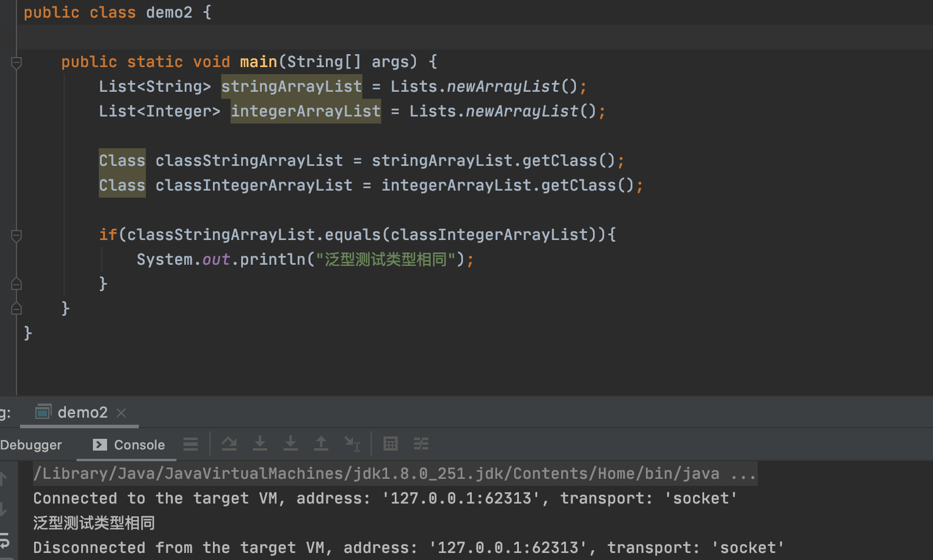This screenshot has height=560, width=933.
Task: Click the highlighted Class type before classIntegerArrayList
Action: click(122, 185)
